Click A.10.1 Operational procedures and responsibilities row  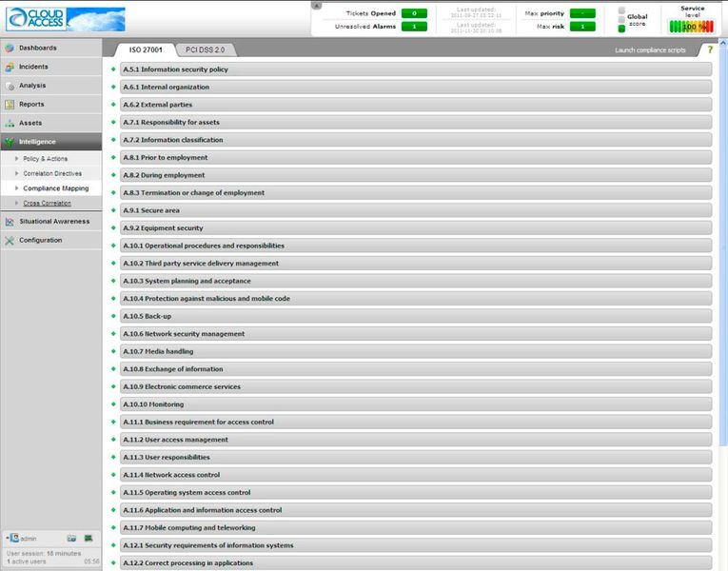click(x=416, y=246)
